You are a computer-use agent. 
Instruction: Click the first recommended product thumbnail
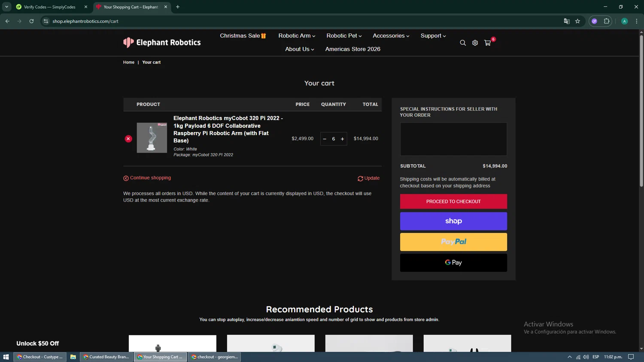click(x=173, y=344)
